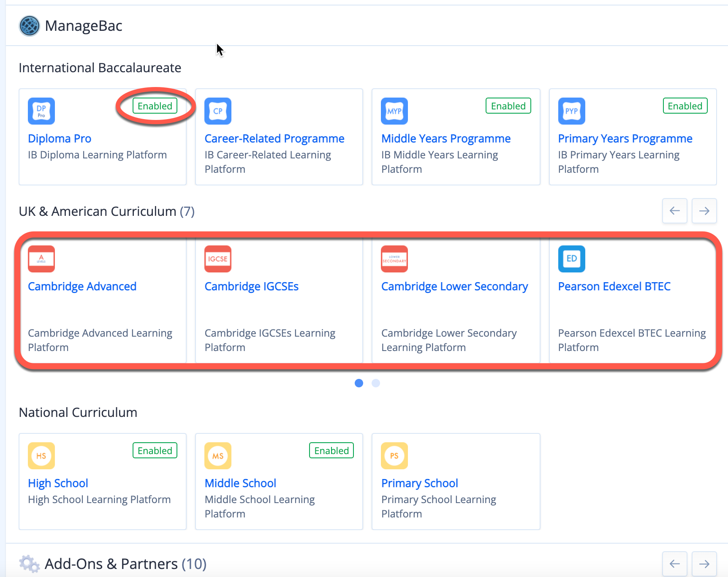Select the second carousel page dot
The width and height of the screenshot is (728, 577).
tap(376, 383)
